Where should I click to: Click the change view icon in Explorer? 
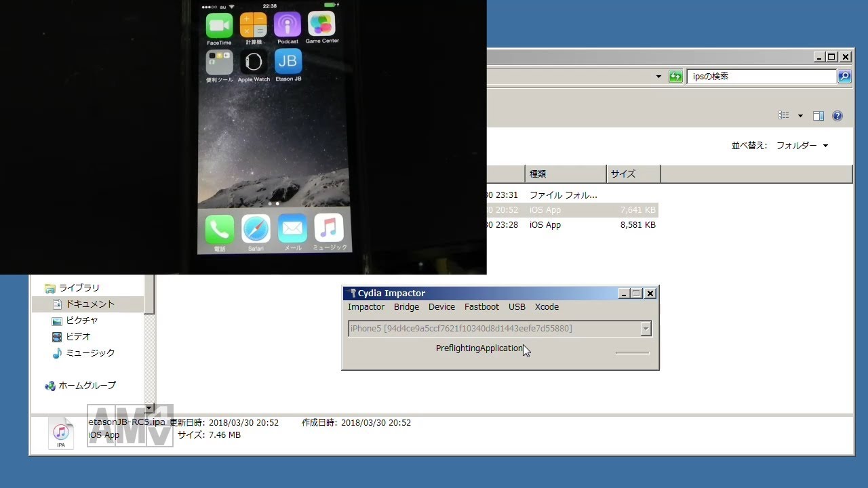(784, 116)
